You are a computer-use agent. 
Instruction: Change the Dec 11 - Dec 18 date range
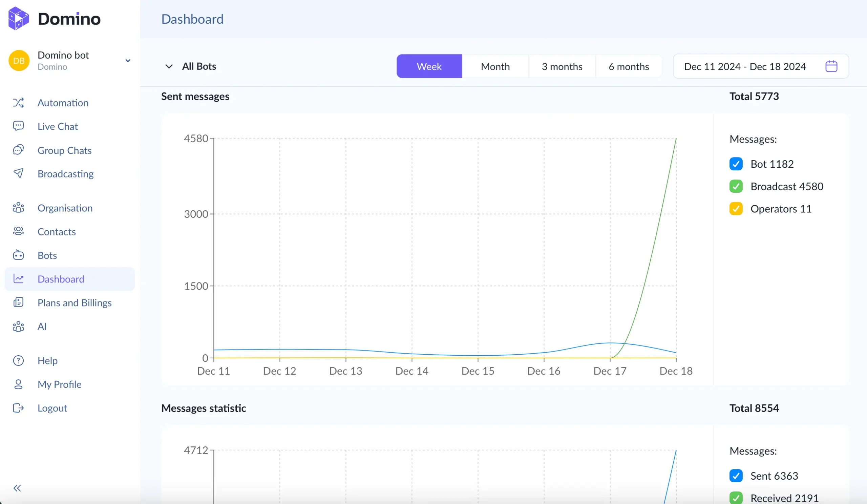[745, 66]
